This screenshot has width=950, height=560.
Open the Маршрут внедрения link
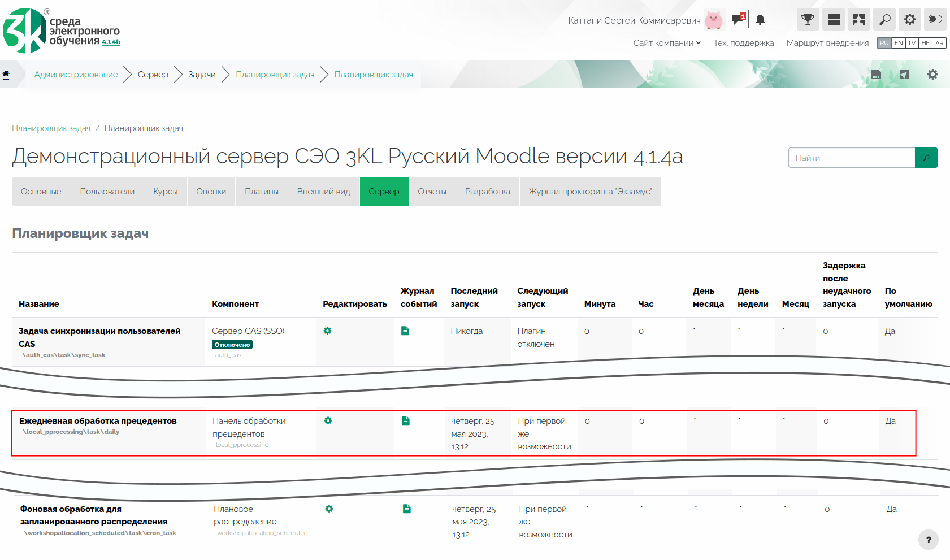[x=827, y=43]
